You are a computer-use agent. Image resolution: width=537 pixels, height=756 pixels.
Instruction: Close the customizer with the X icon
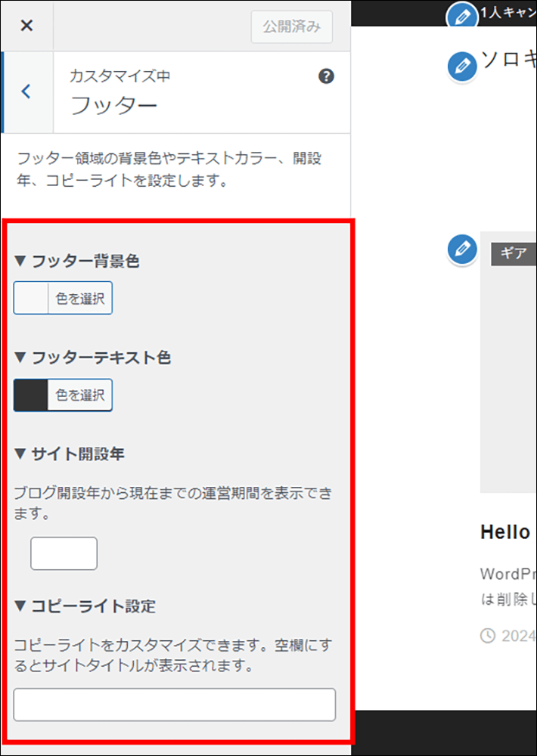point(27,26)
